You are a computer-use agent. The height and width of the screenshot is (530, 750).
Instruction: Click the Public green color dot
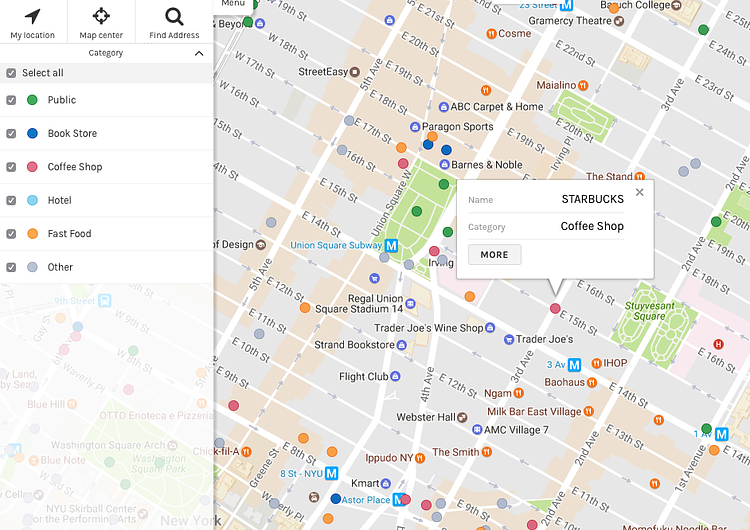33,100
